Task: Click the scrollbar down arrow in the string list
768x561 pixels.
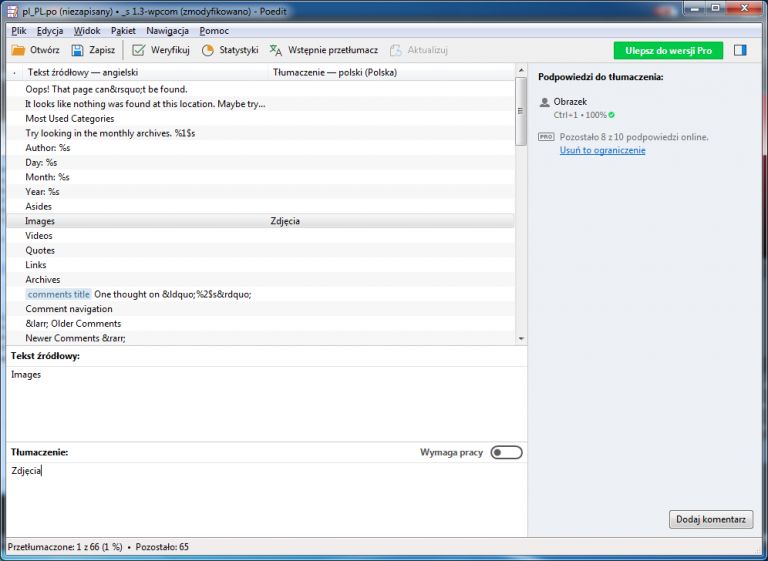Action: click(520, 339)
